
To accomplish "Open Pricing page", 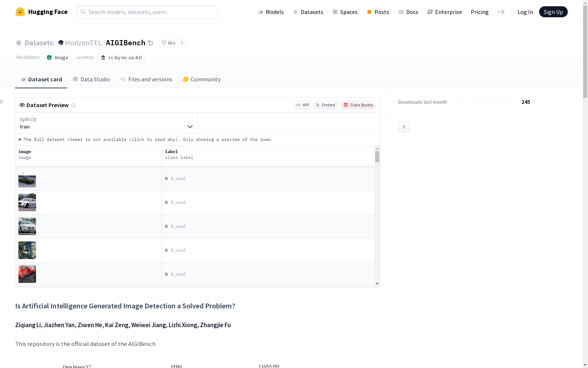I will 480,12.
